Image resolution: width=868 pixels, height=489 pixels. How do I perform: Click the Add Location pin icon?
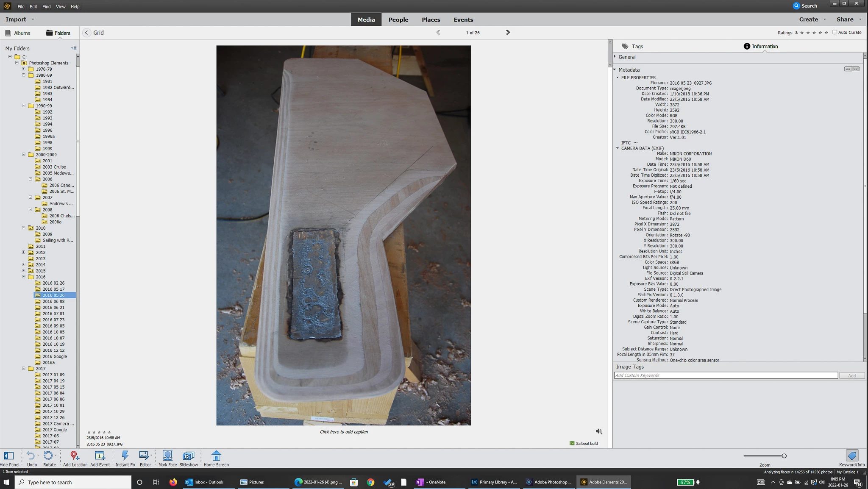click(x=75, y=456)
